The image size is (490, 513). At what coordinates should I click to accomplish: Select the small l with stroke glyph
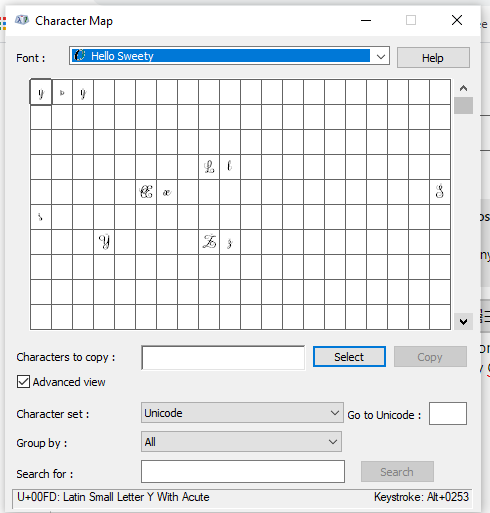coord(230,167)
